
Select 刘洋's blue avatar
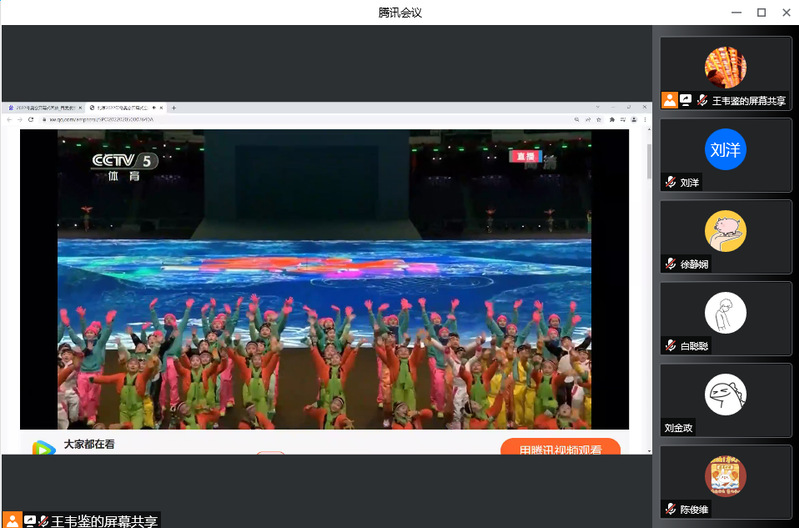click(725, 149)
